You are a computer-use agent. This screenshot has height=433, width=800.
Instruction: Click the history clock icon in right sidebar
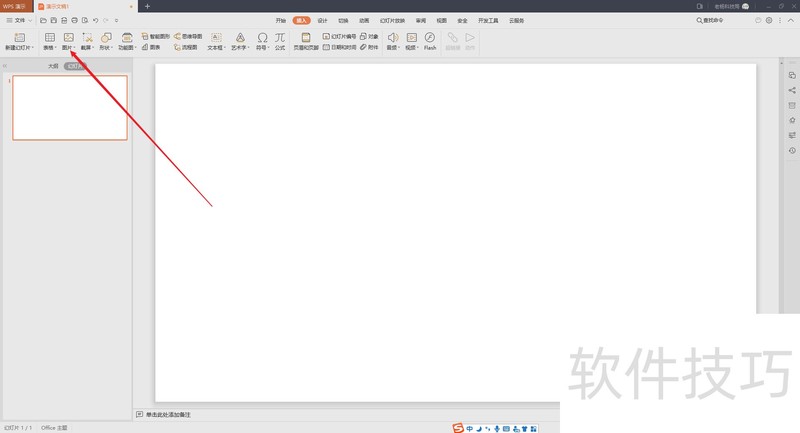792,150
